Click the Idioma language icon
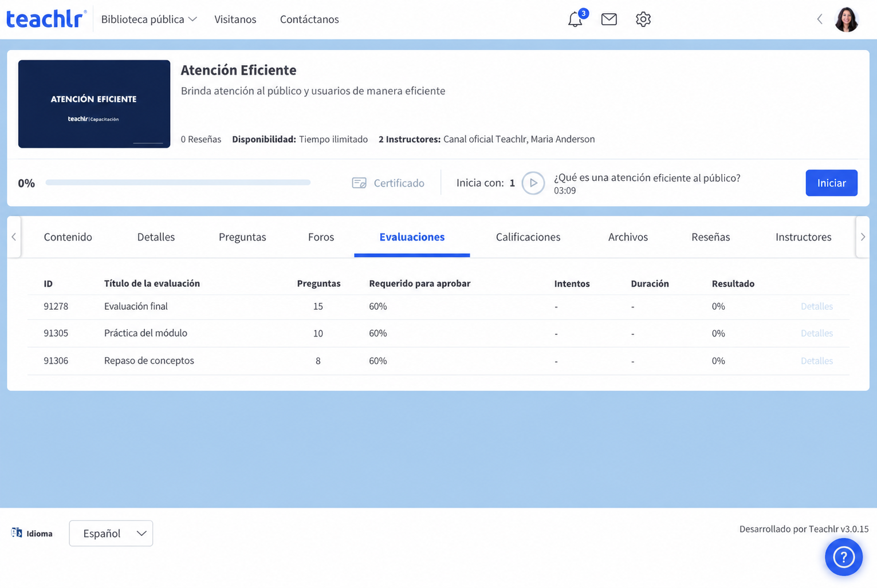877x588 pixels. pos(17,533)
